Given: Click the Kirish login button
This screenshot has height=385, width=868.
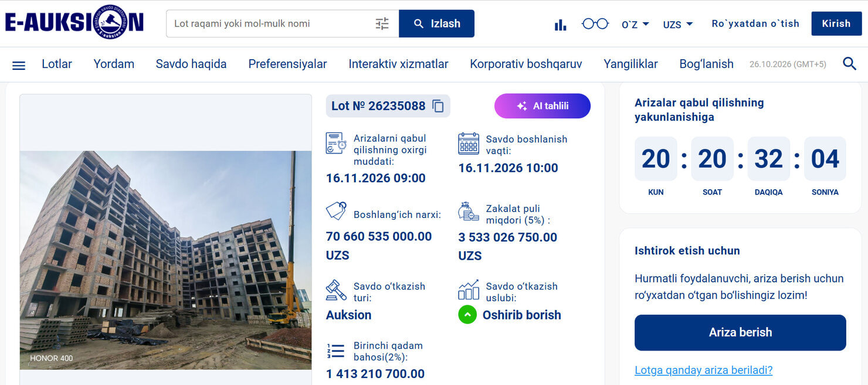Looking at the screenshot, I should click(836, 23).
